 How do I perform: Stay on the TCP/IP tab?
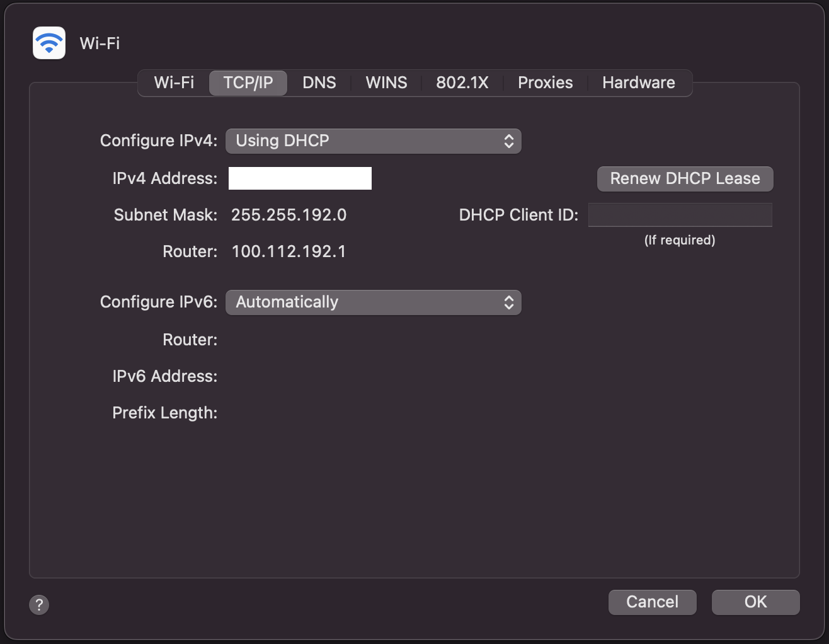(x=248, y=83)
